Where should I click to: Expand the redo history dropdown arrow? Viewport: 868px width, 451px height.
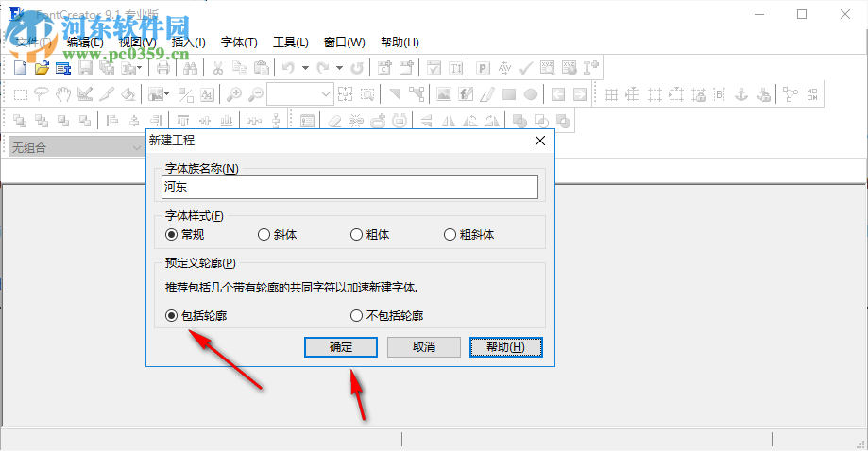coord(339,68)
